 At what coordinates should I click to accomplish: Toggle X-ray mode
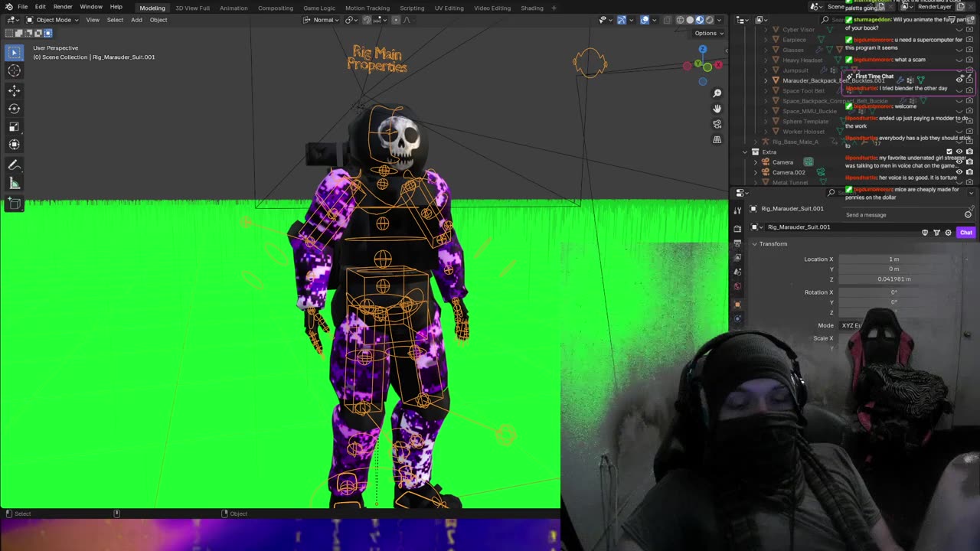(667, 20)
